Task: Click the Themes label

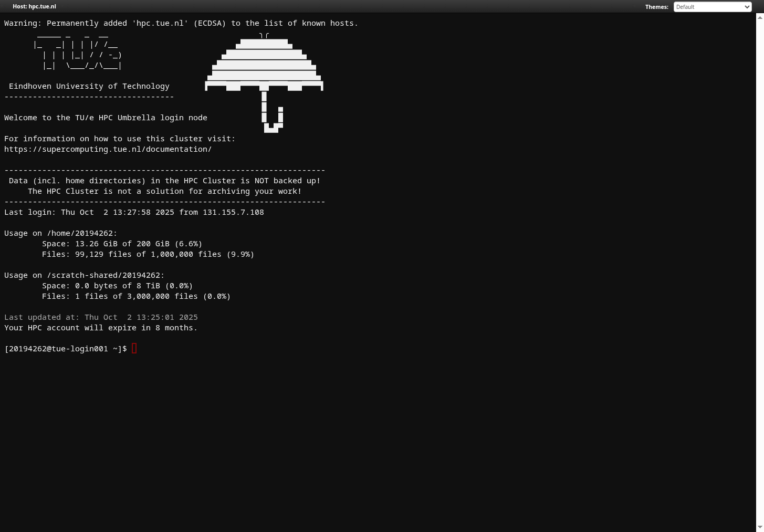Action: click(x=656, y=7)
